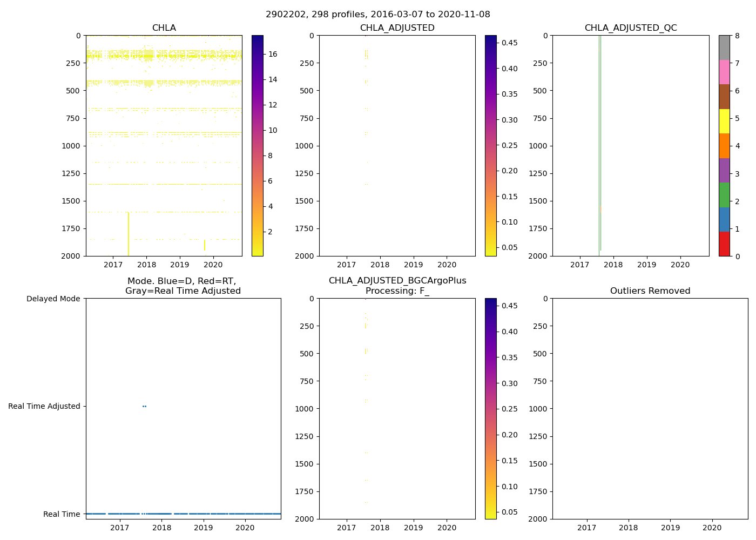Click the red segment of QC colorbar
The height and width of the screenshot is (540, 756).
pos(724,244)
